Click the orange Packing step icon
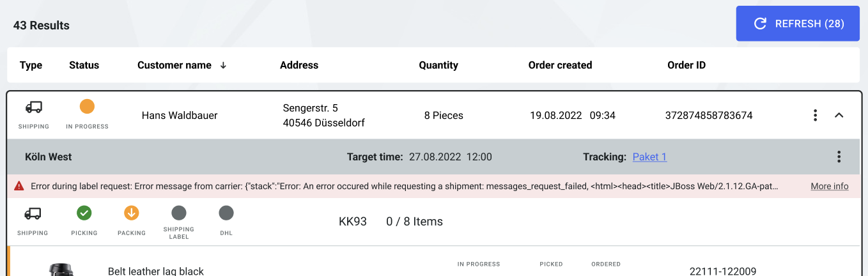Screen dimensions: 868x276 point(132,213)
